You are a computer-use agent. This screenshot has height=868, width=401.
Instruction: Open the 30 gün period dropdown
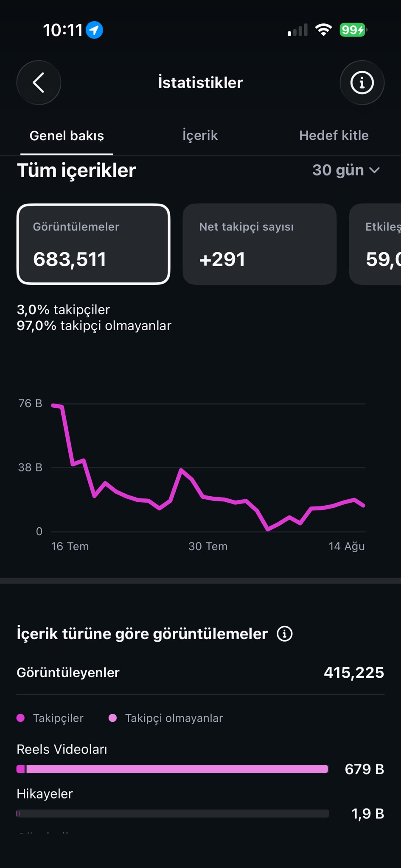346,170
